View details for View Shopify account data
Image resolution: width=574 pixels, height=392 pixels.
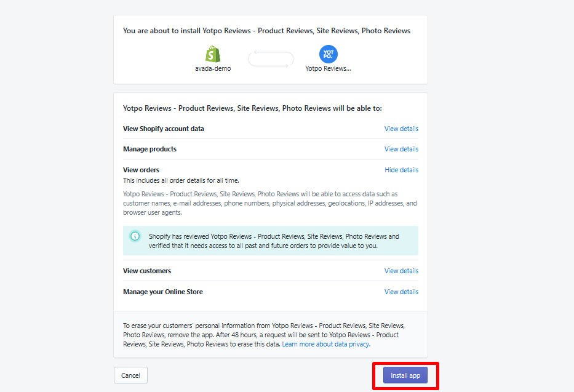tap(401, 129)
